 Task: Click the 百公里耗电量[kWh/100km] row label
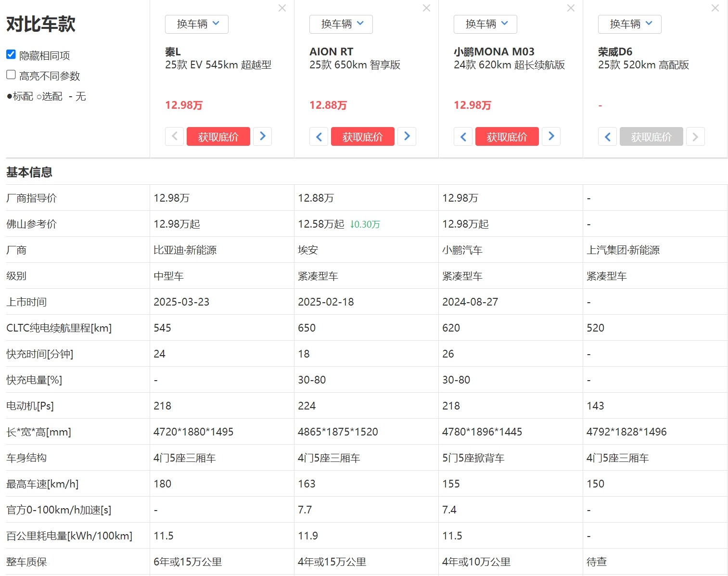pos(69,536)
